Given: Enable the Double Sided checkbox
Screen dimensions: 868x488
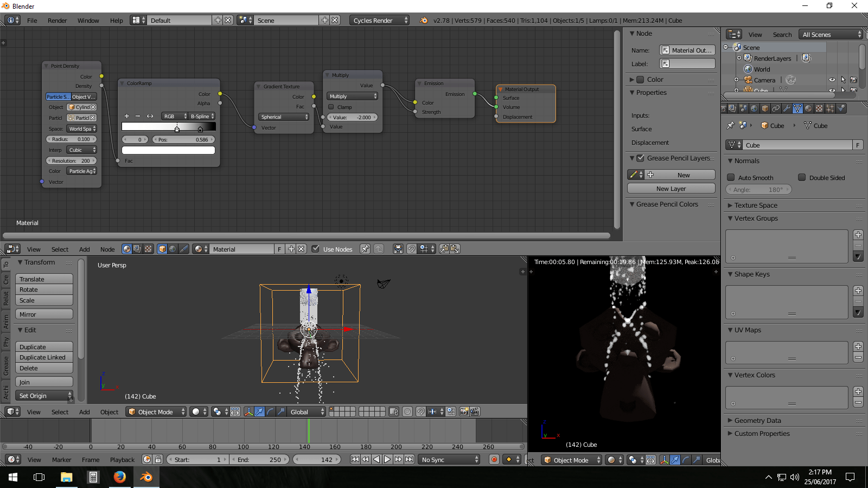Looking at the screenshot, I should coord(802,177).
